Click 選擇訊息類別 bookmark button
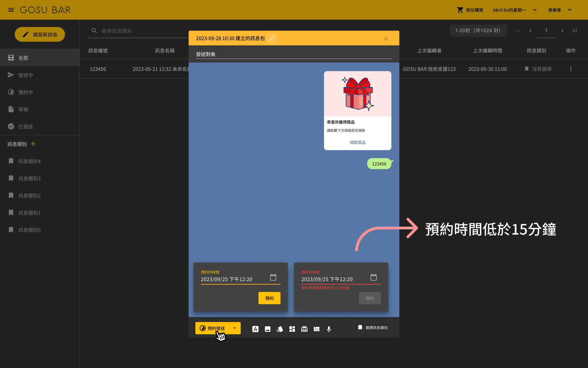 pos(373,328)
